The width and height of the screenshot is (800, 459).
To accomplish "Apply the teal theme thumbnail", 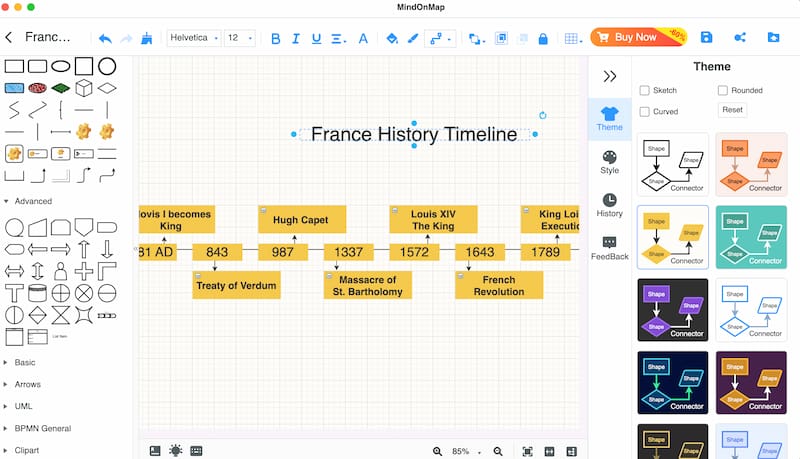I will click(751, 237).
